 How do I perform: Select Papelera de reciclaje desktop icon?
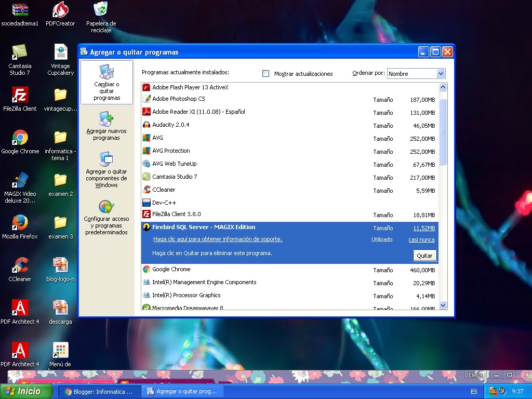click(101, 17)
